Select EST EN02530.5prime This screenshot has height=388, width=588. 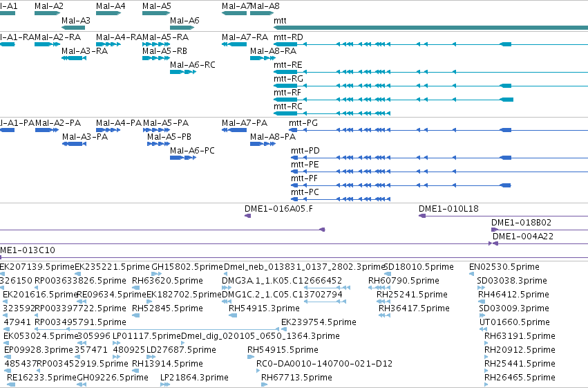(504, 267)
